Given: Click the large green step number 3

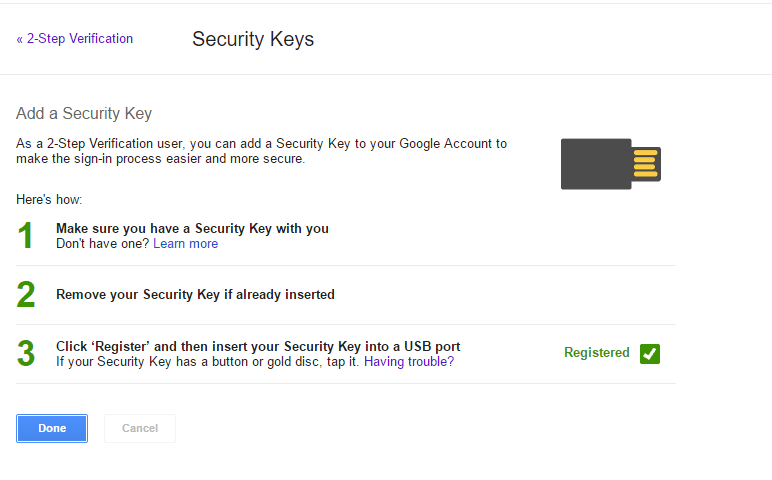Looking at the screenshot, I should coord(26,353).
